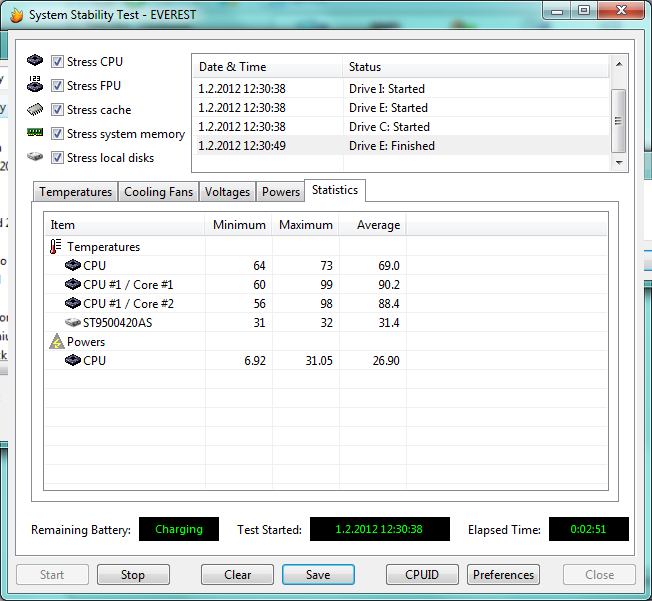
Task: Open the Cooling Fans tab
Action: (x=158, y=192)
